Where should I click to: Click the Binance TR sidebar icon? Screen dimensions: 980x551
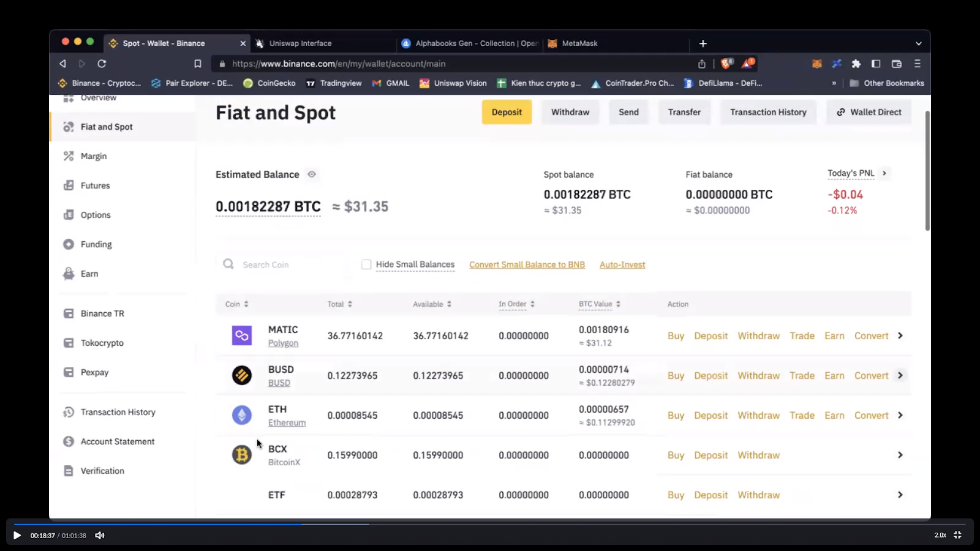click(69, 313)
